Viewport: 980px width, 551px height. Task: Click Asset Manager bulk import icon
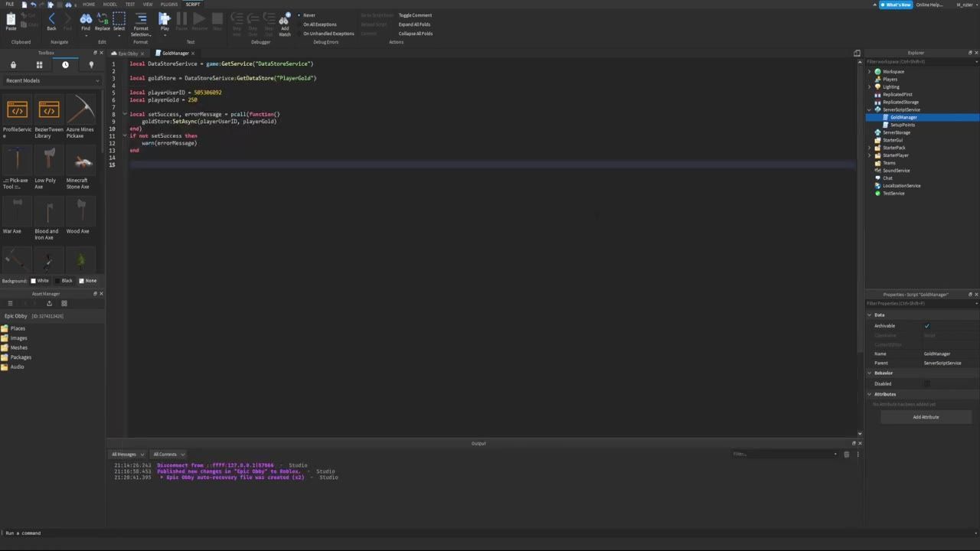(x=49, y=304)
